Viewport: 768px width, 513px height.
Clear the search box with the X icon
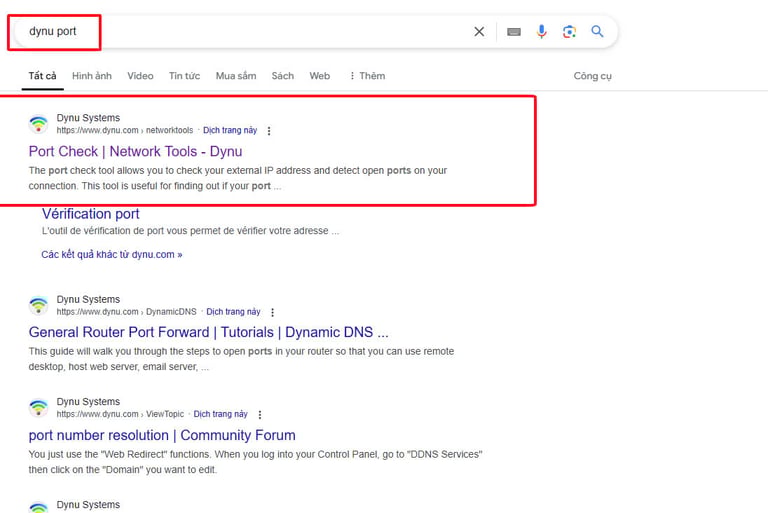point(479,32)
